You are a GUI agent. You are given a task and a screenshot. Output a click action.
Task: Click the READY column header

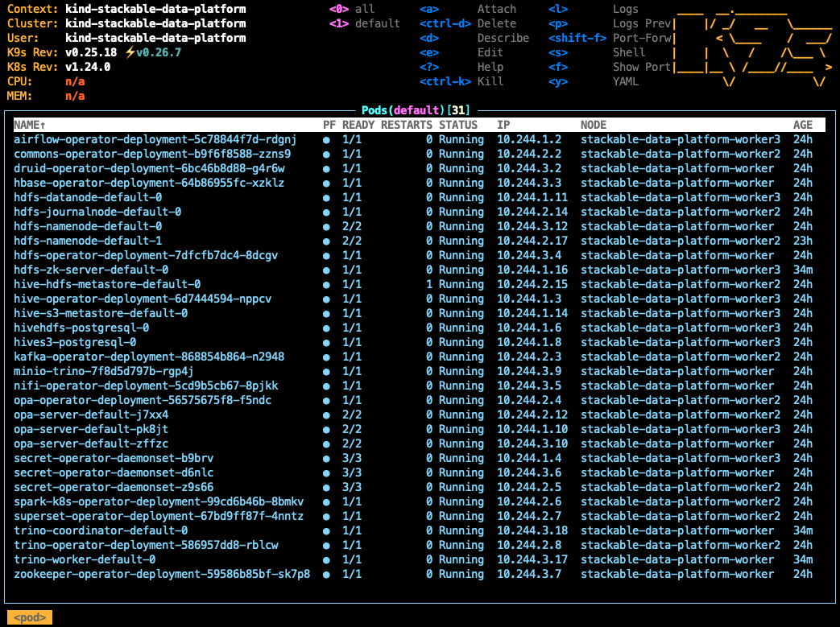(358, 125)
